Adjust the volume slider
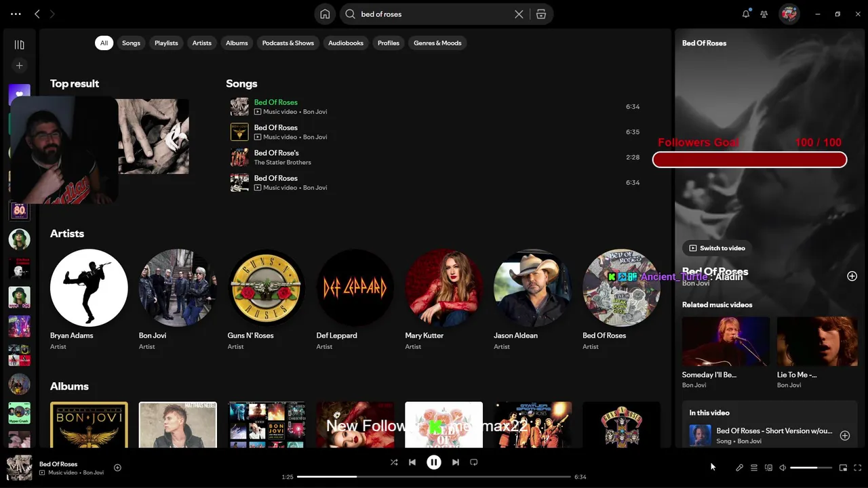 pos(811,468)
